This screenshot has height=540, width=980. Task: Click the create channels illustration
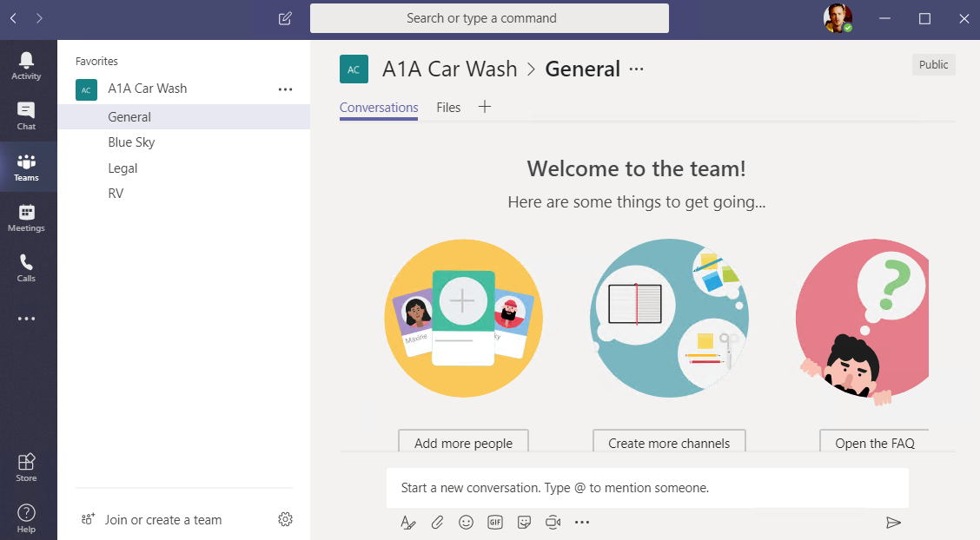pos(669,319)
